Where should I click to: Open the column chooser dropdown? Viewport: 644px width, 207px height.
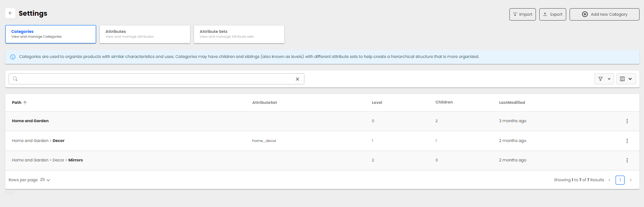pos(626,79)
